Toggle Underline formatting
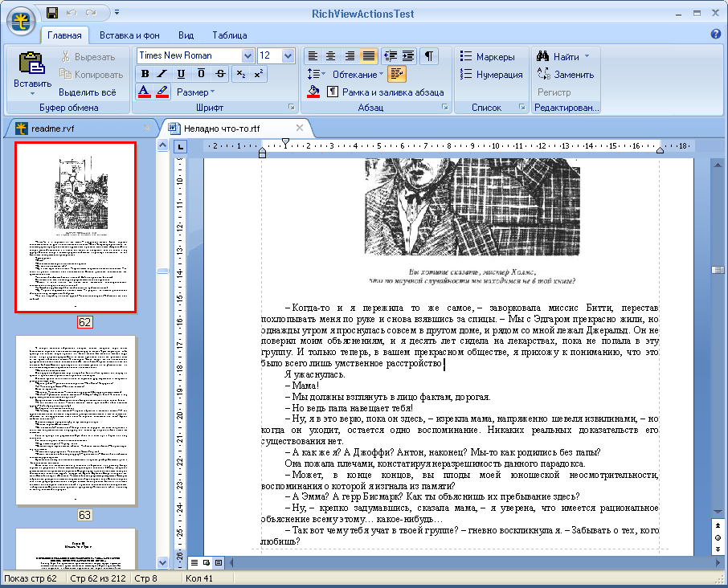 tap(182, 74)
